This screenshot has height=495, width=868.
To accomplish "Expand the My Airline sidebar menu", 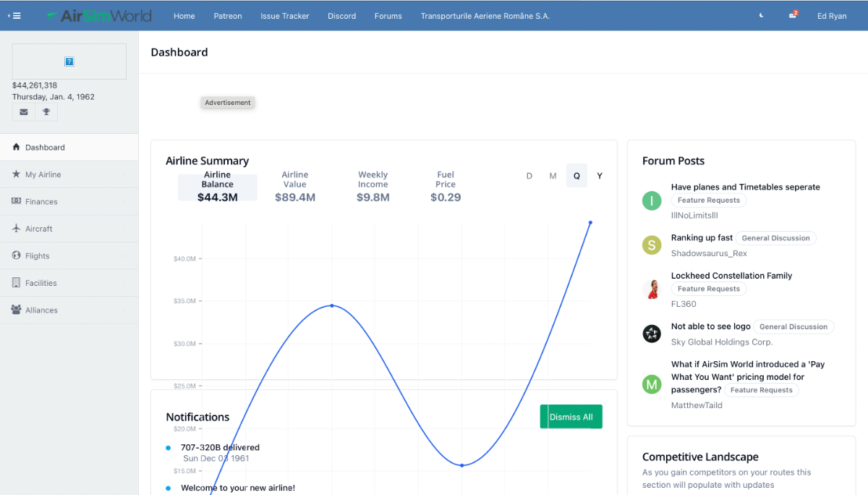I will (x=69, y=174).
